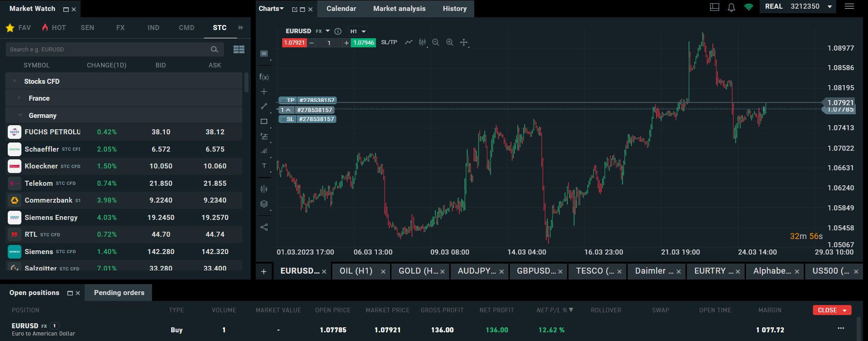Switch market watch to grid view
The image size is (868, 341).
pyautogui.click(x=239, y=50)
